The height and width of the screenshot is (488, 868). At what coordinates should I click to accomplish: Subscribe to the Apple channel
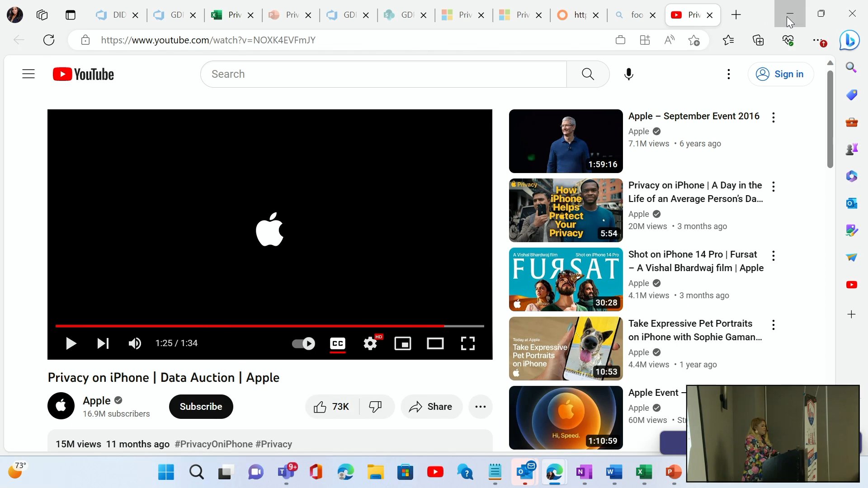pos(201,407)
